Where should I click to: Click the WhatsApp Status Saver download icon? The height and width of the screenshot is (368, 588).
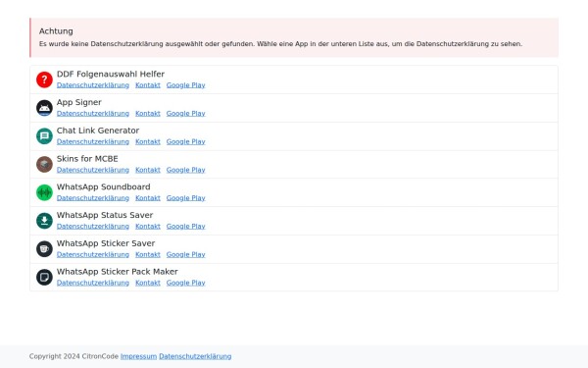pyautogui.click(x=44, y=221)
